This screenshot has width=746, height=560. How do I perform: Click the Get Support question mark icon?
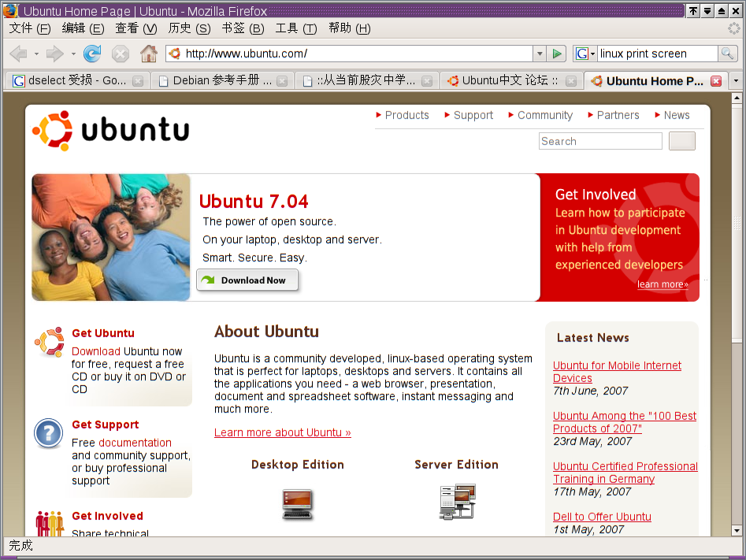point(49,433)
